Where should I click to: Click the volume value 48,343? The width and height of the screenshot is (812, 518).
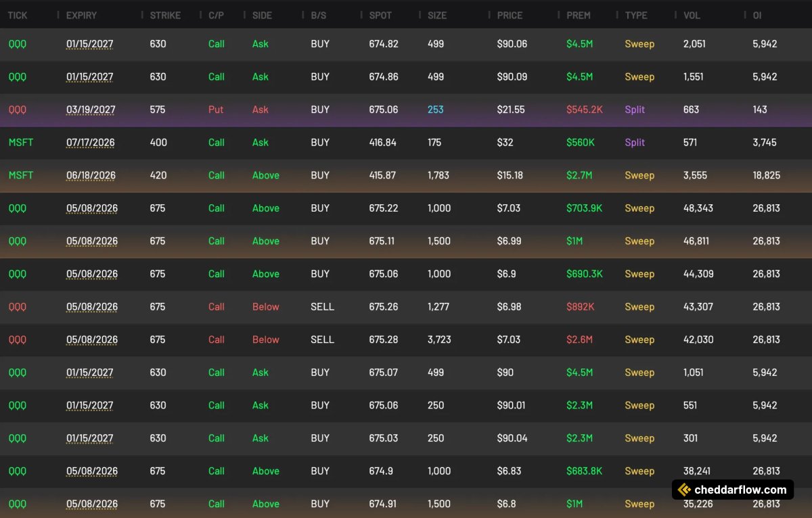click(x=698, y=208)
